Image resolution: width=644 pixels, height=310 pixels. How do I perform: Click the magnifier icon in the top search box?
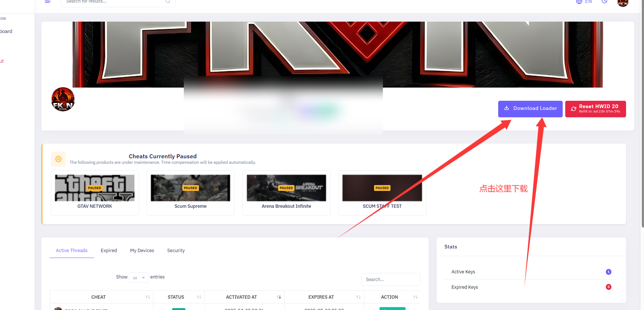pyautogui.click(x=168, y=1)
